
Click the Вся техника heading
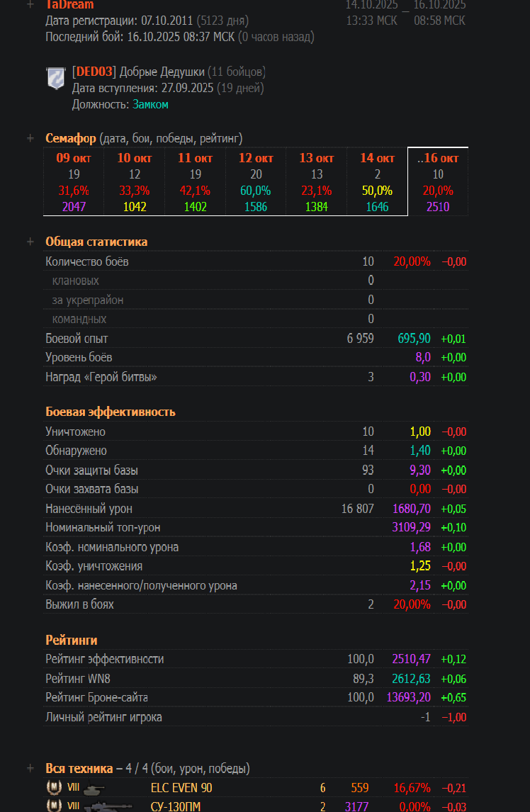pyautogui.click(x=79, y=768)
